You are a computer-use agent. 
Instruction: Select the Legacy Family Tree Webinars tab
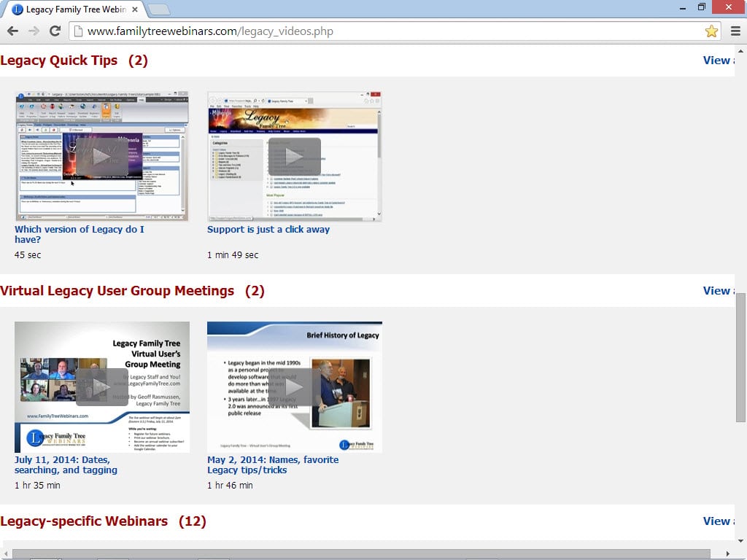pos(74,9)
